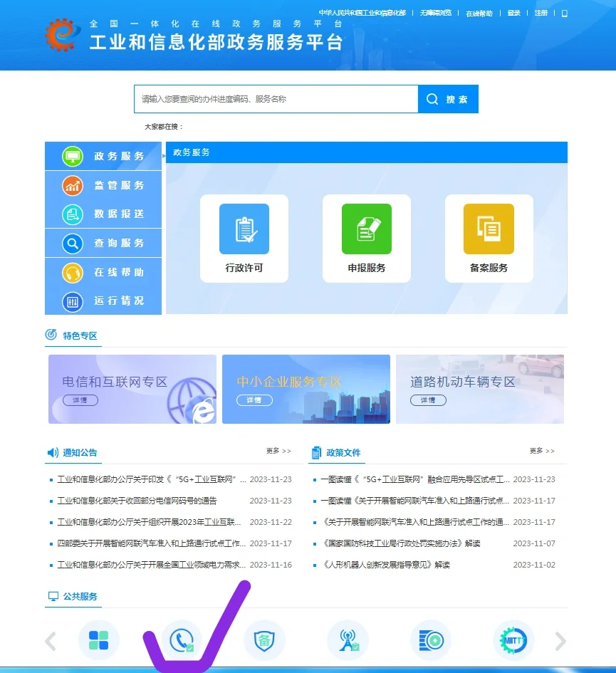616x673 pixels.
Task: Open the green 申报服务 icon
Action: [367, 229]
